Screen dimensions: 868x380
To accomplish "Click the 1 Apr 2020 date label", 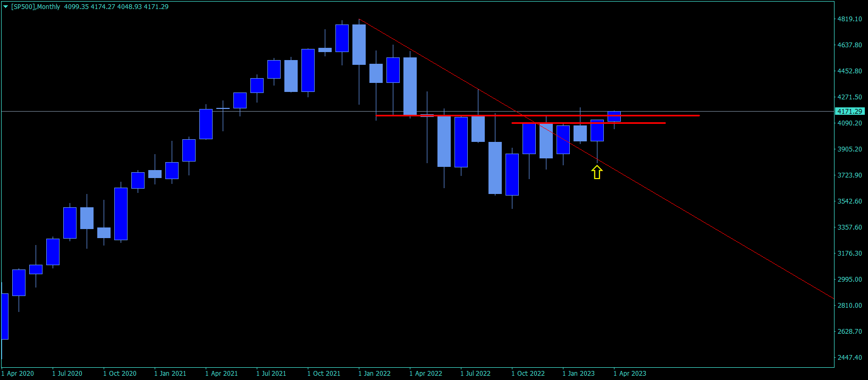I will point(18,374).
